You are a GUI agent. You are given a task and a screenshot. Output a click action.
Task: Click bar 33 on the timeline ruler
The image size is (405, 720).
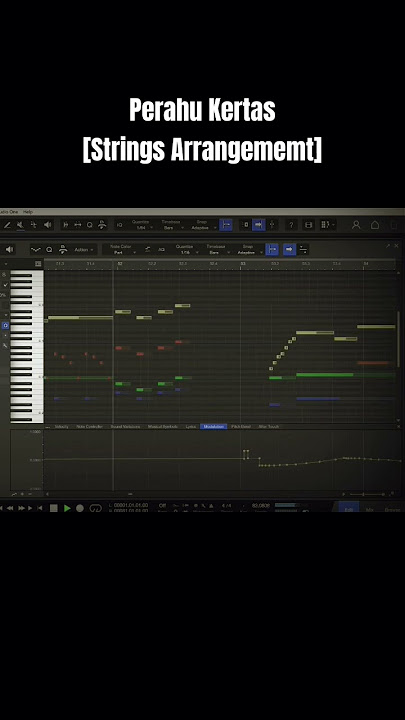pos(243,264)
